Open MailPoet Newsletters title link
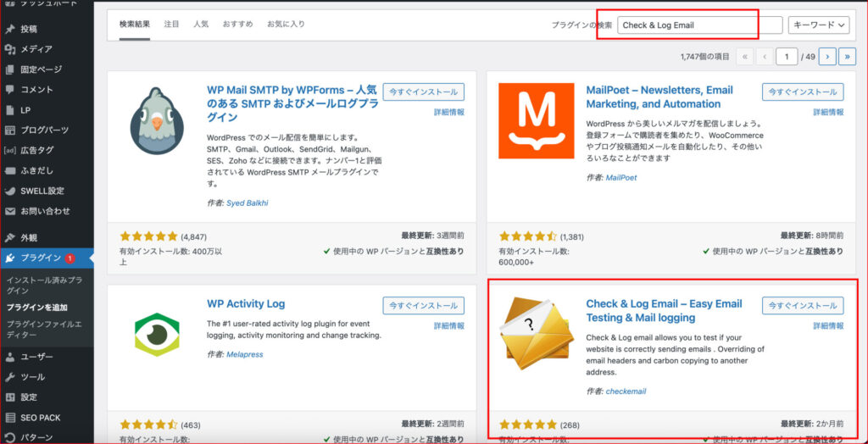Viewport: 868px width, 444px height. coord(659,97)
